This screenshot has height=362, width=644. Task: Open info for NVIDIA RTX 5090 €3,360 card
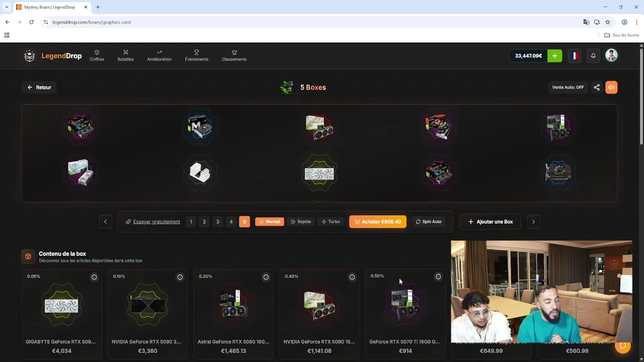[x=180, y=277]
